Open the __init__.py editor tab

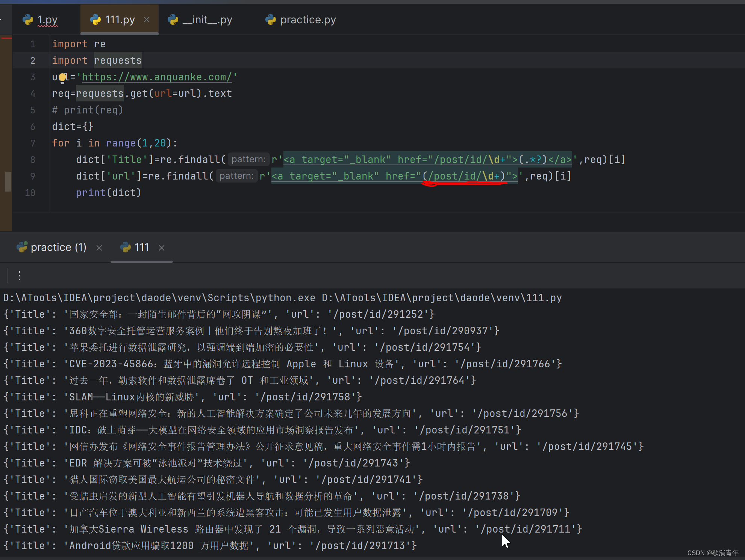click(207, 20)
